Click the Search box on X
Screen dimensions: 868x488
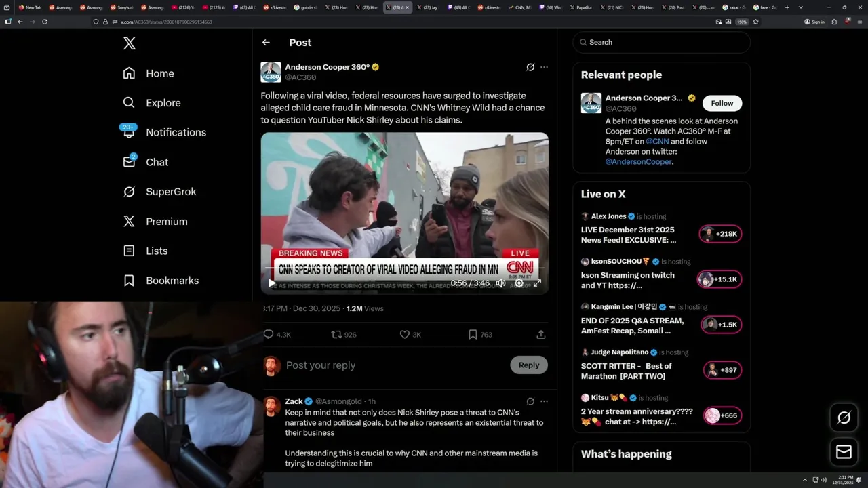[661, 42]
